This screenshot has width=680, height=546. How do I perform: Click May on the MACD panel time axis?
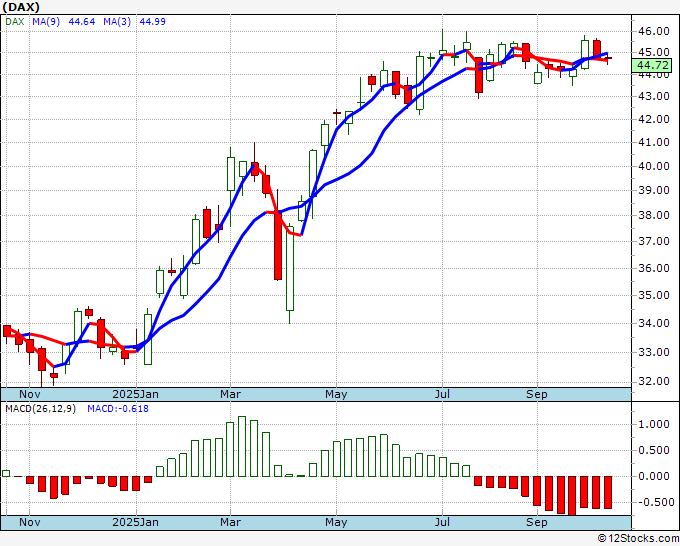336,522
